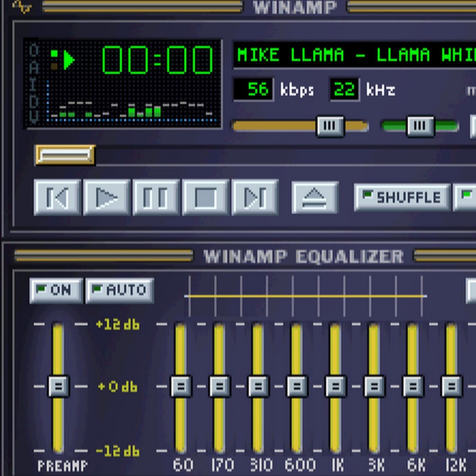
Task: Click the -12 db label
Action: (x=118, y=451)
